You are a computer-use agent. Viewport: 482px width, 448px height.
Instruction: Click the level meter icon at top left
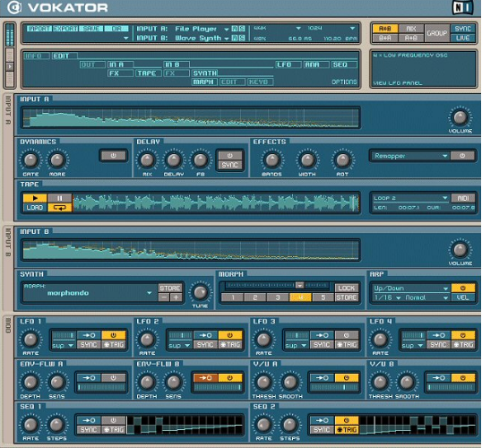[10, 35]
